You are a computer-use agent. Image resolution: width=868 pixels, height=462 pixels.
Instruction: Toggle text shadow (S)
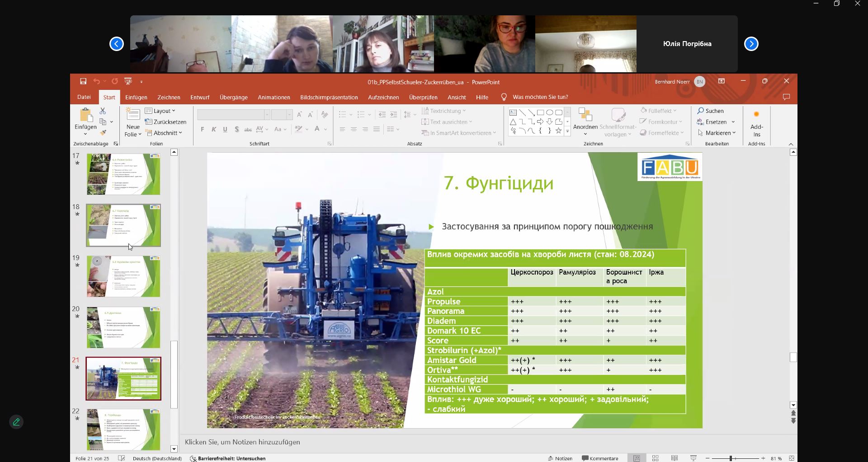coord(236,130)
